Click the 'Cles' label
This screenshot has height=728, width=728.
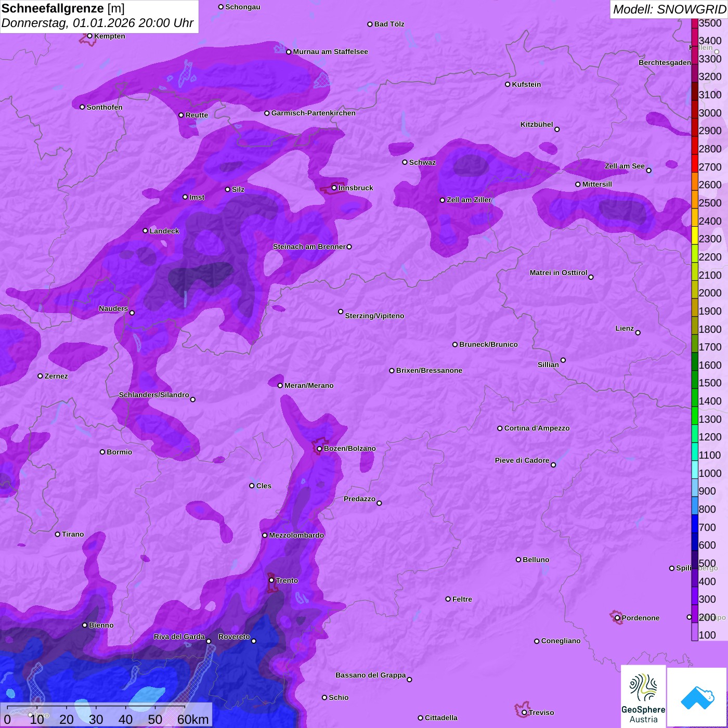click(264, 486)
